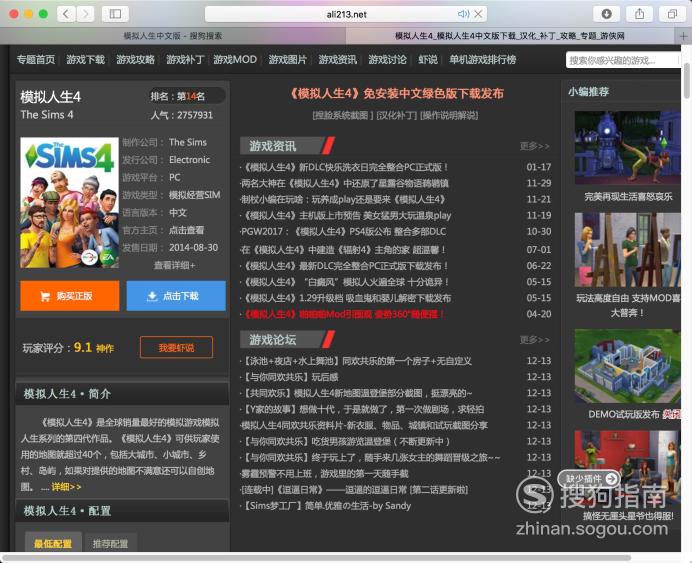
Task: Open 虾说 navigation item
Action: 428,60
